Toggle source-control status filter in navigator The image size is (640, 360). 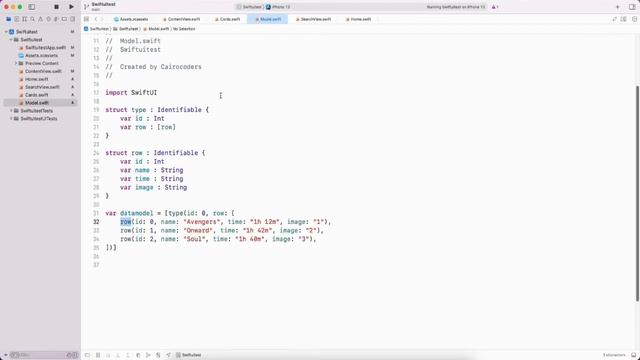(x=75, y=355)
